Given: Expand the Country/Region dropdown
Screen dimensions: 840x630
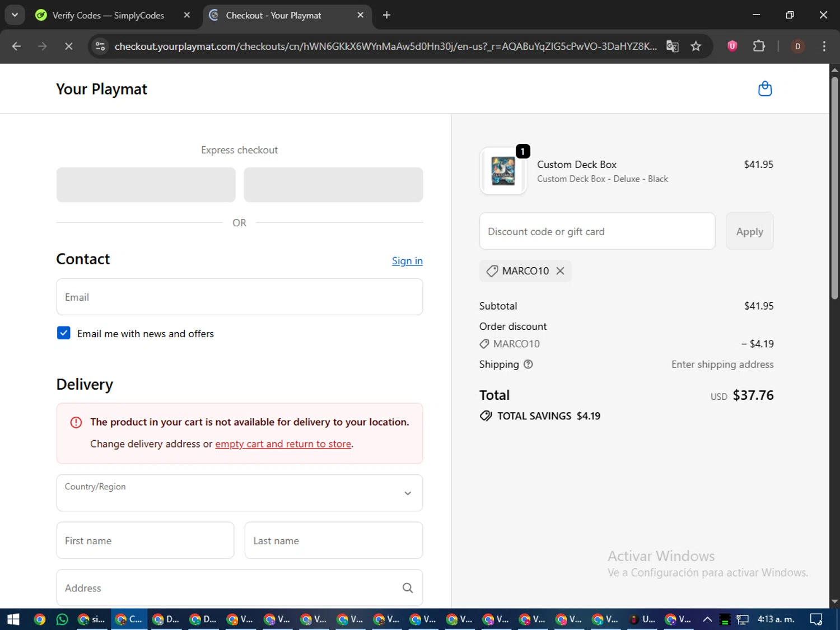Looking at the screenshot, I should point(240,493).
